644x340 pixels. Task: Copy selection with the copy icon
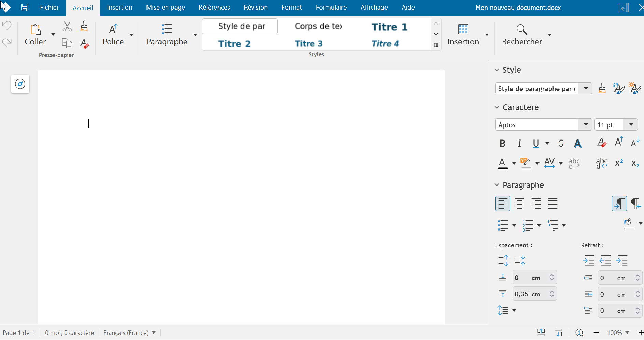tap(67, 43)
